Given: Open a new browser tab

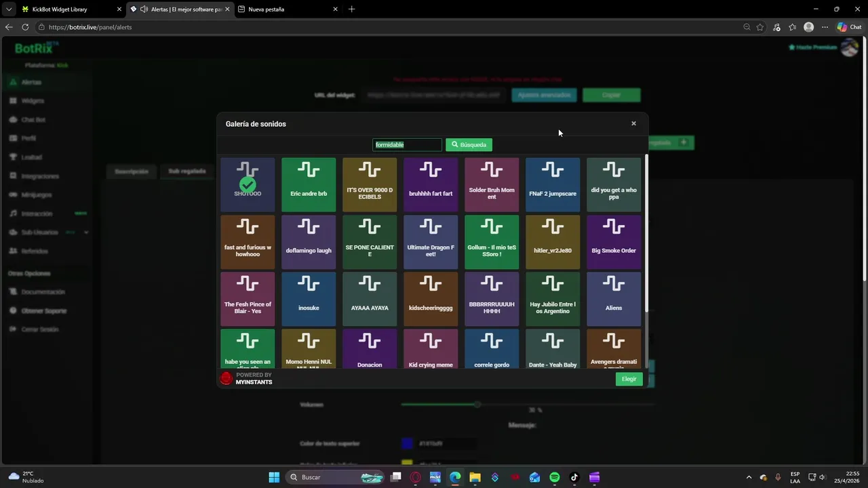Looking at the screenshot, I should coord(351,9).
